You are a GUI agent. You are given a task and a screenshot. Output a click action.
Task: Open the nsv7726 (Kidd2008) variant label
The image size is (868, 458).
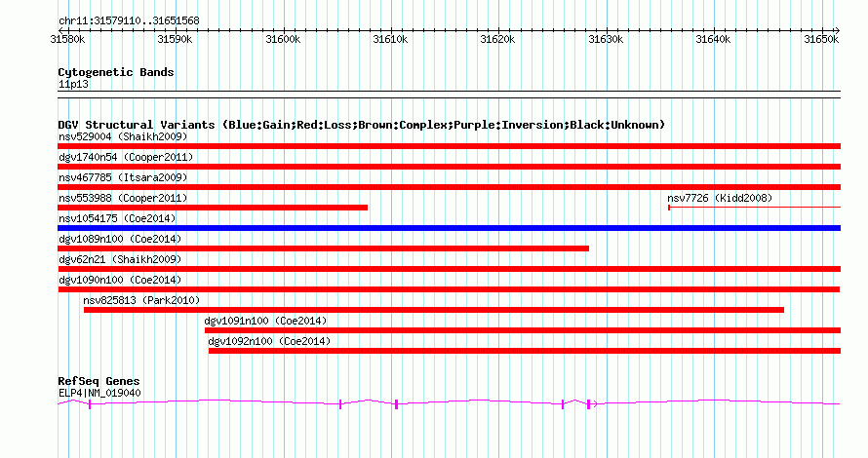coord(720,198)
